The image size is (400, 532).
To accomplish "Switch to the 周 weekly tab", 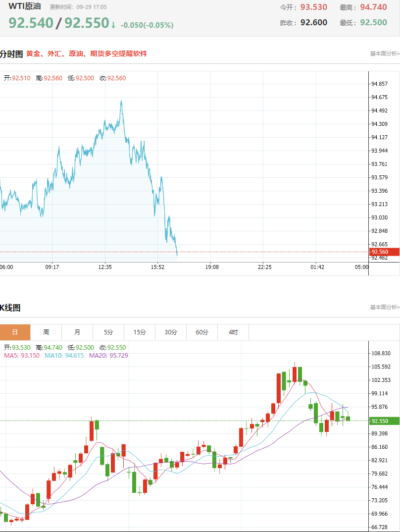I will (x=46, y=332).
